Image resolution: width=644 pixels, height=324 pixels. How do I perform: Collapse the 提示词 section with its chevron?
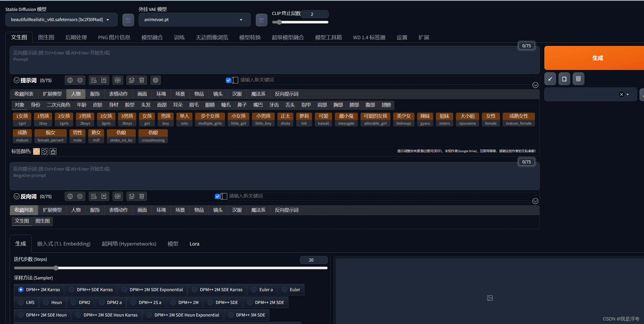pyautogui.click(x=17, y=80)
